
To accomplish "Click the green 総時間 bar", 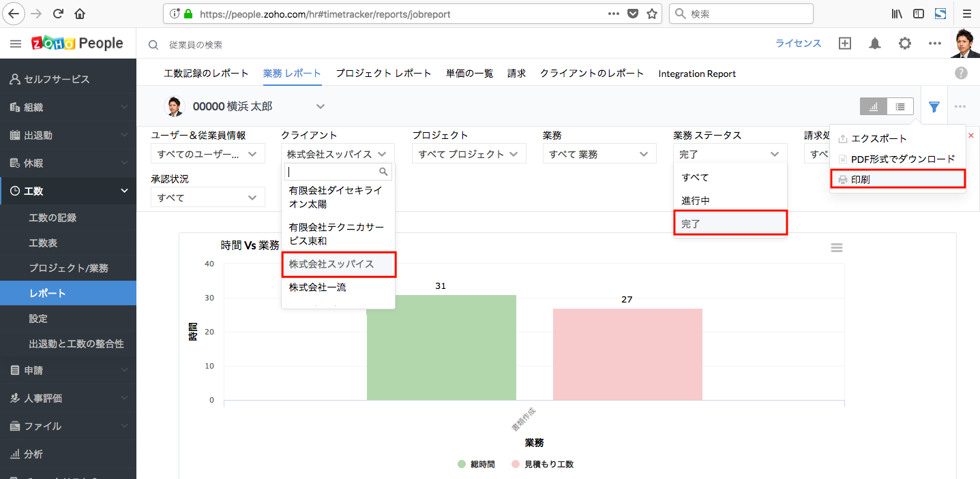I will [441, 347].
